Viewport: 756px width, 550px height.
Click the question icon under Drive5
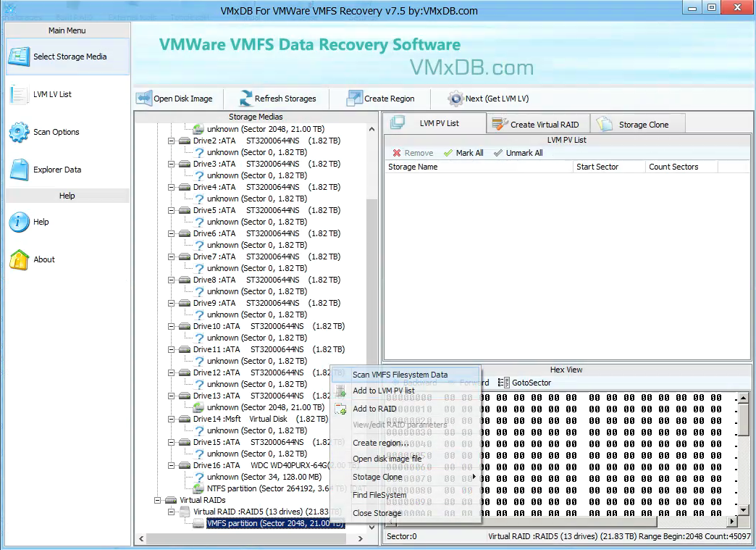pyautogui.click(x=198, y=222)
